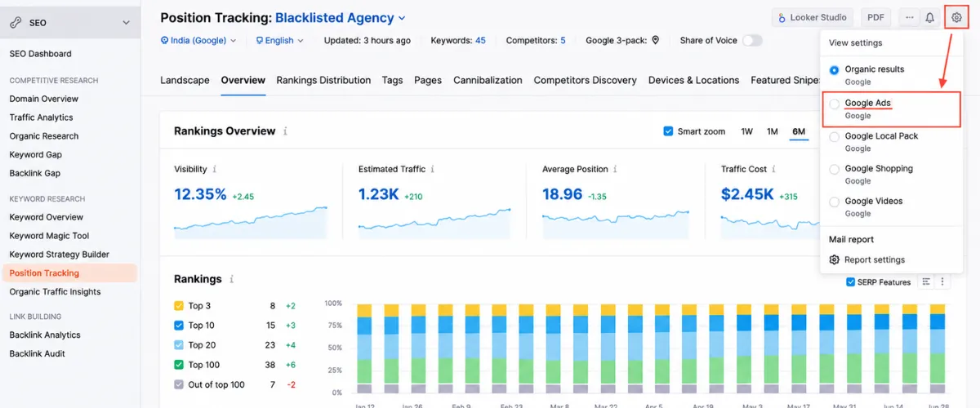Click the Looker Studio icon button
This screenshot has height=408, width=980.
[812, 17]
